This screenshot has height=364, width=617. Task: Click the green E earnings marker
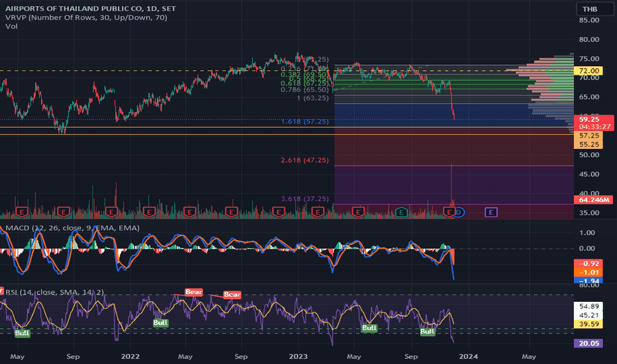coord(401,212)
